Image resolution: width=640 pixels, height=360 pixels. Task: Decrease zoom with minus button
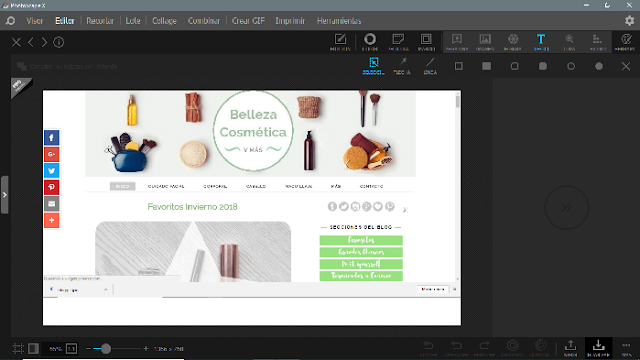click(88, 349)
